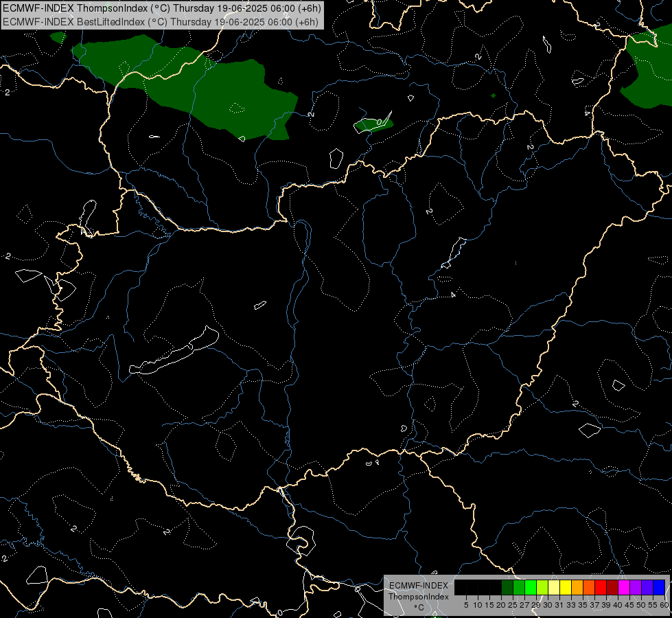Select the bright green 27–29 legend swatch
The width and height of the screenshot is (672, 618).
point(531,587)
